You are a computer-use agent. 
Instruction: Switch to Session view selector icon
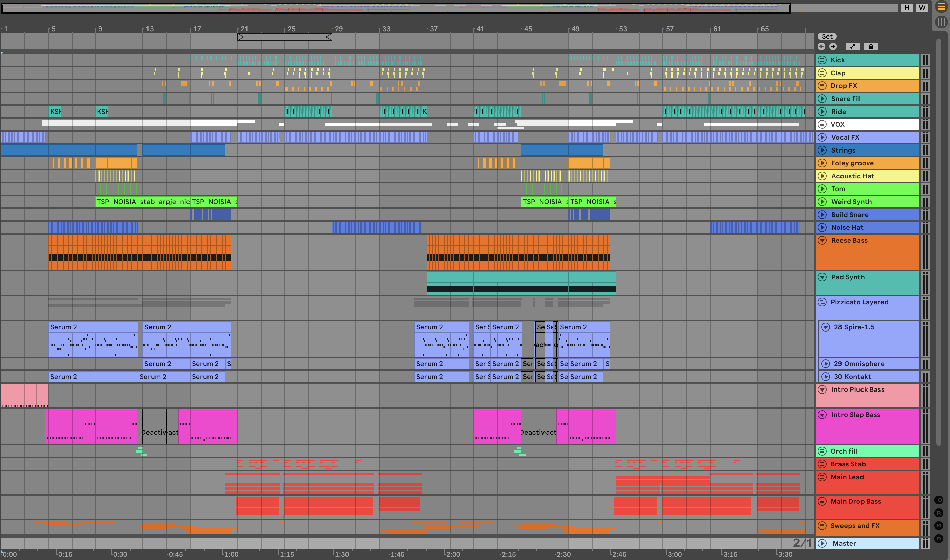click(x=941, y=22)
